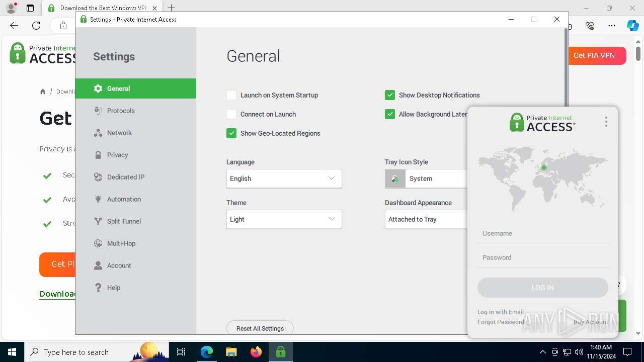
Task: Show hidden system tray icons
Action: pyautogui.click(x=542, y=352)
